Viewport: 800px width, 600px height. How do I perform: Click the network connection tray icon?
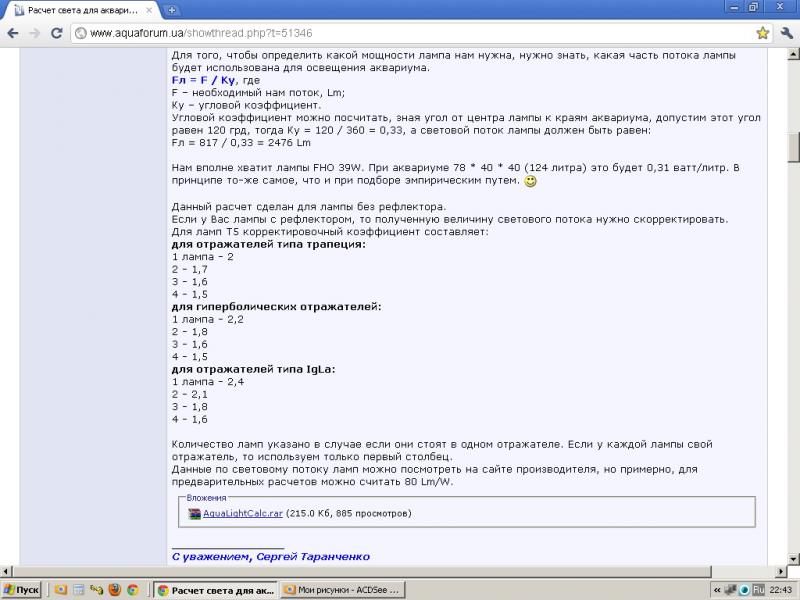click(x=731, y=590)
